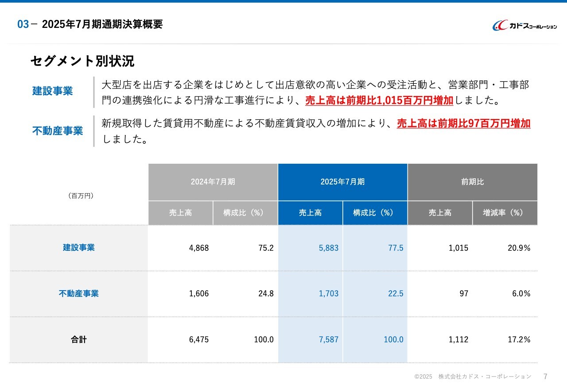Click the value '17.2%'
Screen dimensions: 567x392
point(519,340)
